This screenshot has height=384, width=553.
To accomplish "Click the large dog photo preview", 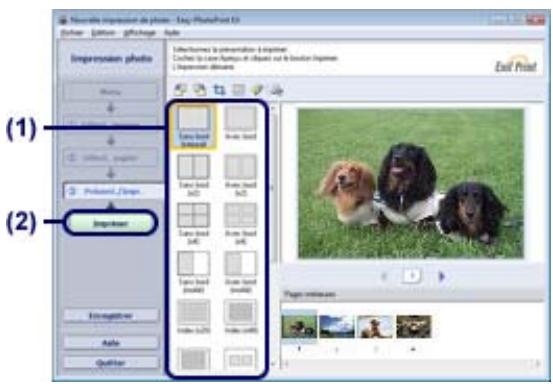I will tap(411, 183).
